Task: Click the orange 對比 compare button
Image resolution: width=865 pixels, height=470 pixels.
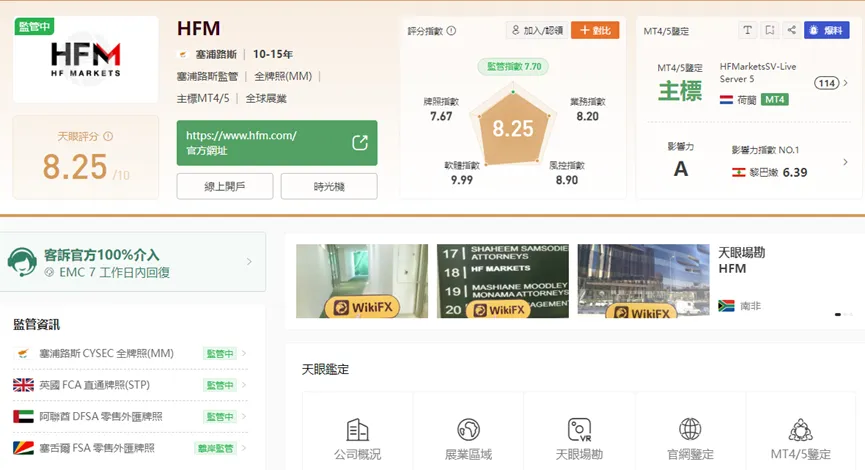Action: [x=595, y=30]
